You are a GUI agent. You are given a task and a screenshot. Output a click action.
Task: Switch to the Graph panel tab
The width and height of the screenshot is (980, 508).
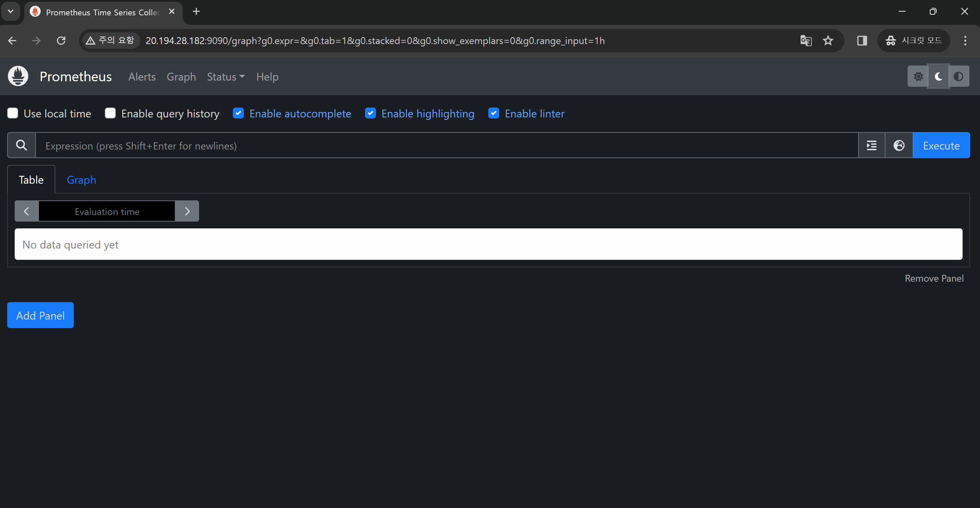pos(81,180)
